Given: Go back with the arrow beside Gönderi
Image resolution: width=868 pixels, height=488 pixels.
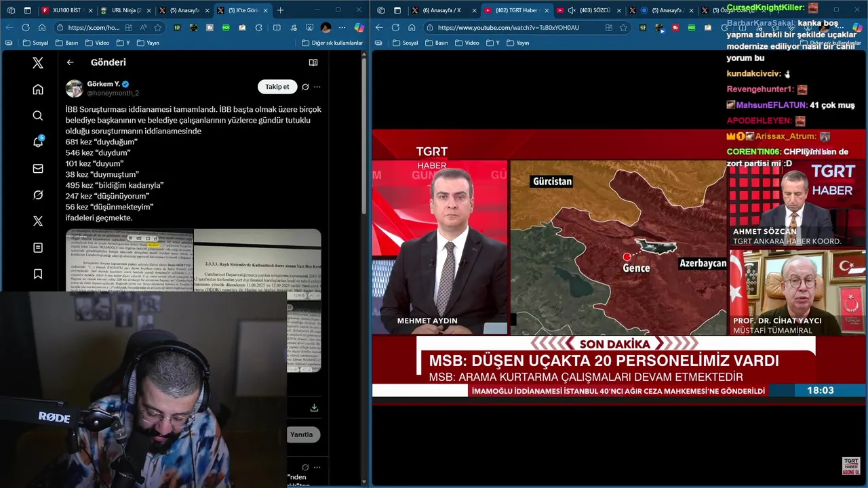Looking at the screenshot, I should tap(70, 62).
